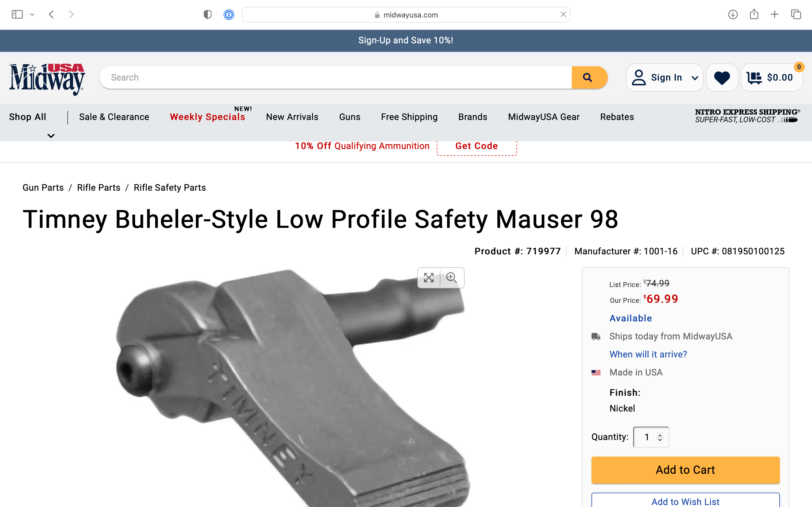Increase quantity with the stepper arrows
Viewport: 812px width, 507px height.
[660, 435]
